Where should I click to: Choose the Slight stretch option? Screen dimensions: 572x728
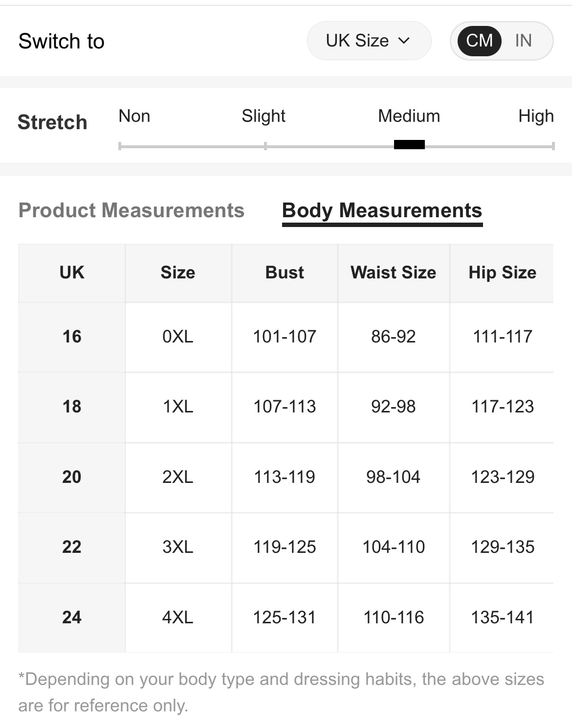point(263,116)
